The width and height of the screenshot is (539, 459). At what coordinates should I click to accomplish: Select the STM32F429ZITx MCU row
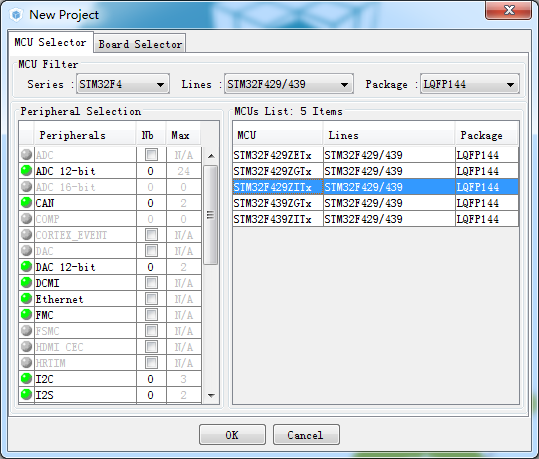coord(375,187)
